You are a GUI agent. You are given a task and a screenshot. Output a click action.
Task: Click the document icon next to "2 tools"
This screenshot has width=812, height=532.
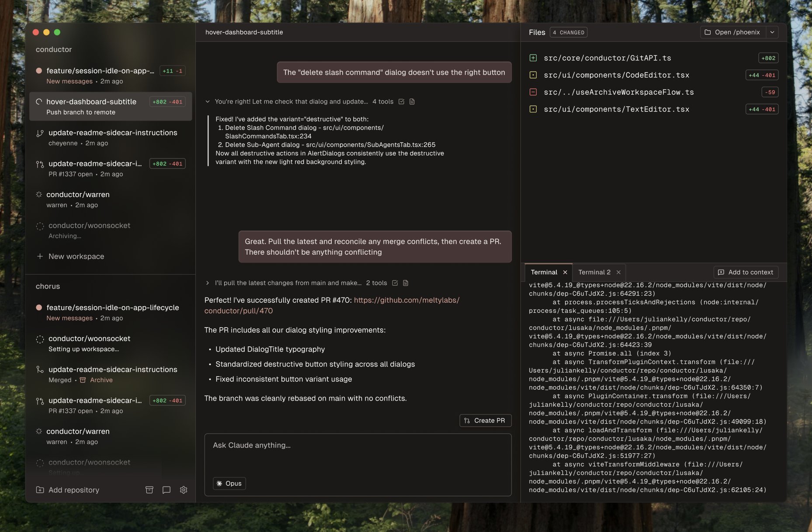(406, 283)
